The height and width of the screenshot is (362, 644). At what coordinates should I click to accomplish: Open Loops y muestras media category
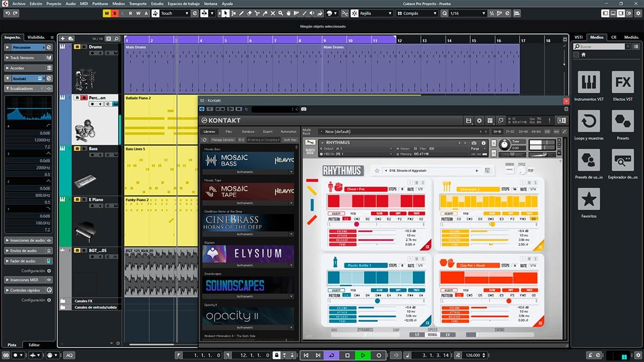pyautogui.click(x=589, y=121)
